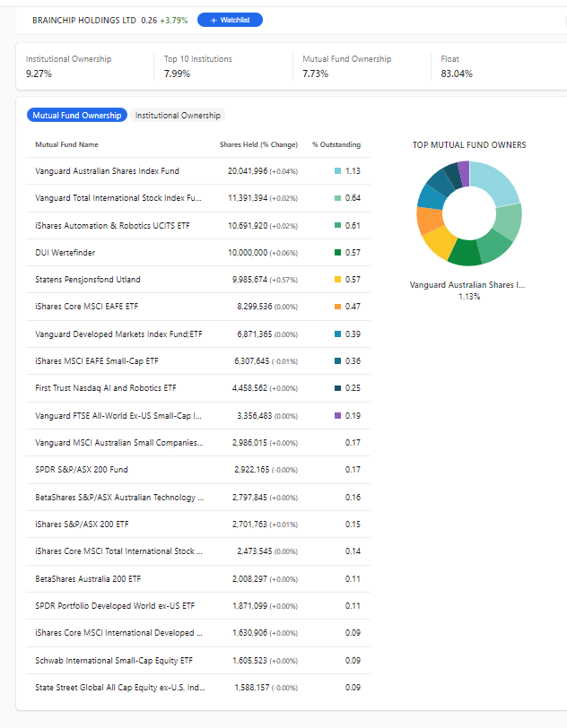Select the 0.36 teal legend swatch

coord(338,361)
